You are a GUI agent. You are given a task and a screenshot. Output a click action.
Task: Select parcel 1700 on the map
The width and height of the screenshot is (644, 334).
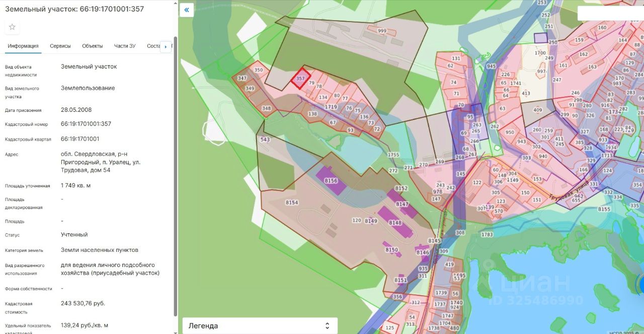click(540, 53)
